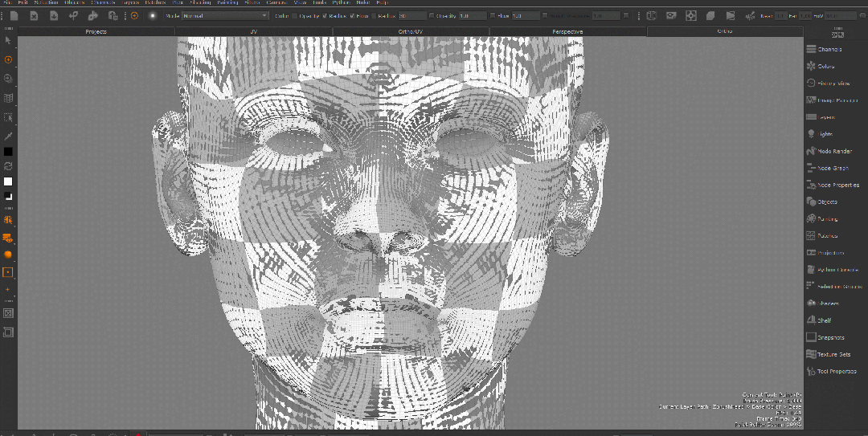
Task: Toggle the checkbox before Flow 1.0 field
Action: pos(493,16)
